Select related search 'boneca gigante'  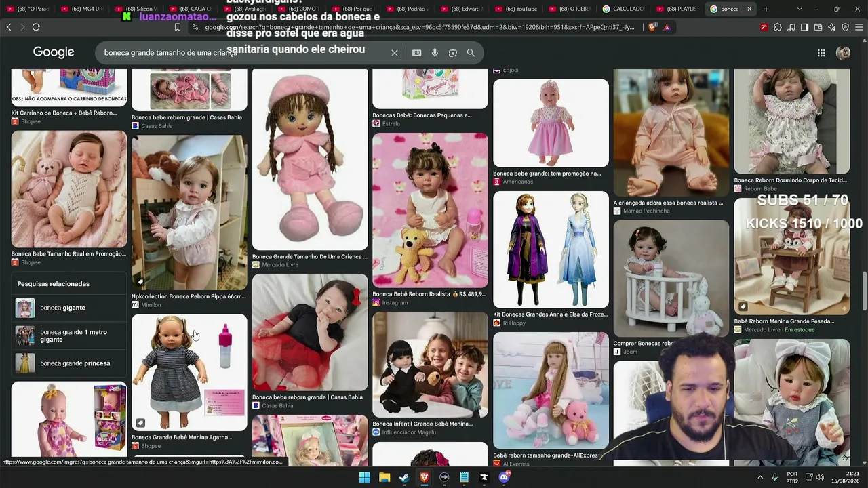pyautogui.click(x=69, y=308)
